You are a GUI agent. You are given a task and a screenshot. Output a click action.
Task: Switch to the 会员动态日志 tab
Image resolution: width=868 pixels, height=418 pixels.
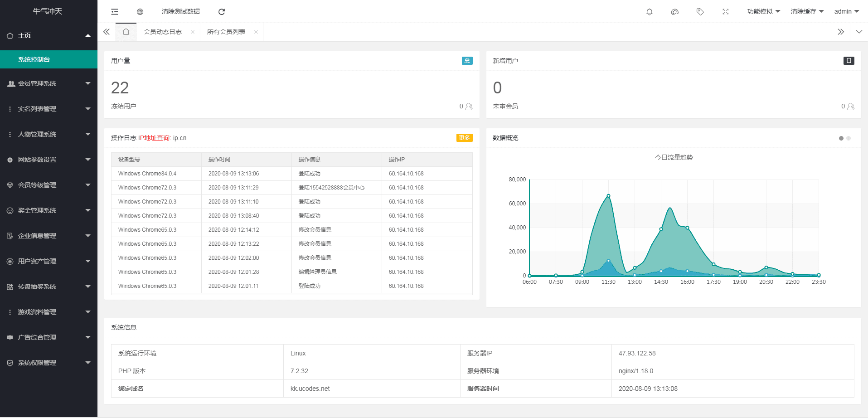[x=163, y=32]
